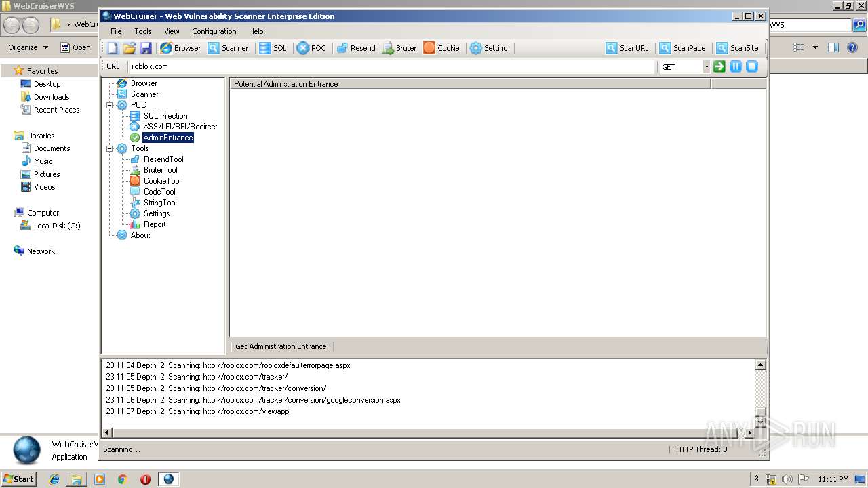Open Music library in Explorer
The image size is (868, 488).
(43, 161)
